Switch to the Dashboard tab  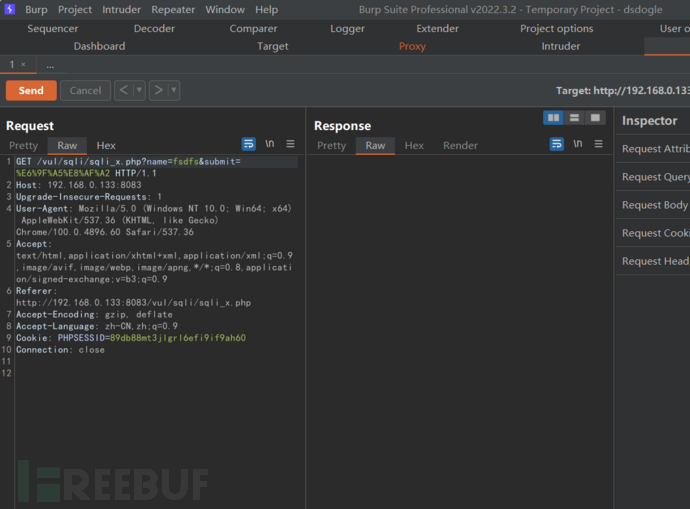click(x=99, y=46)
